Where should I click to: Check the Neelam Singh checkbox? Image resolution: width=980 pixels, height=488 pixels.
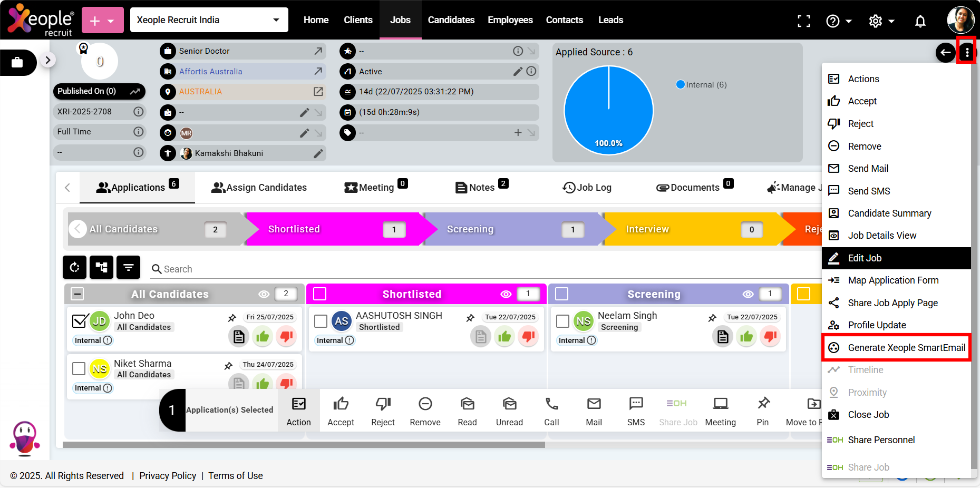[x=562, y=321]
